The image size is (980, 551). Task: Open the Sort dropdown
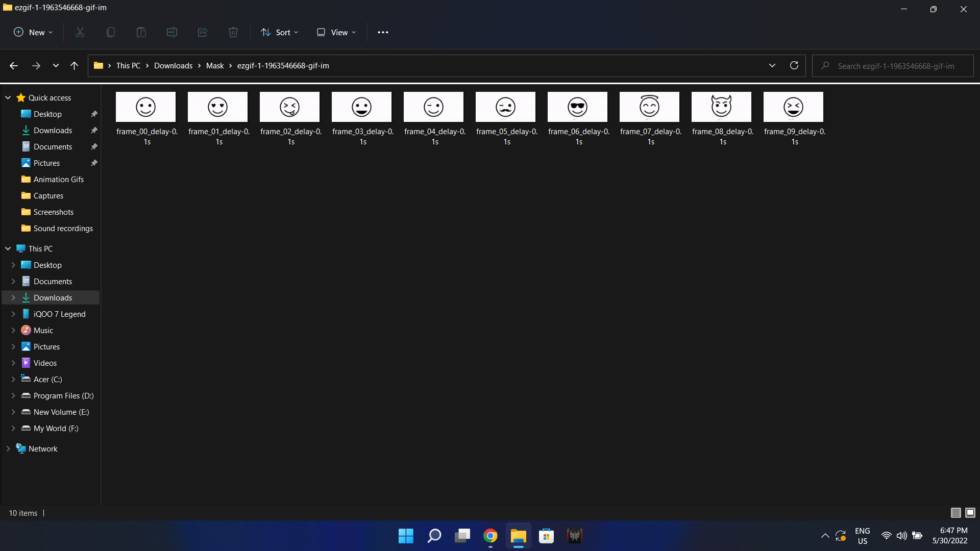279,32
